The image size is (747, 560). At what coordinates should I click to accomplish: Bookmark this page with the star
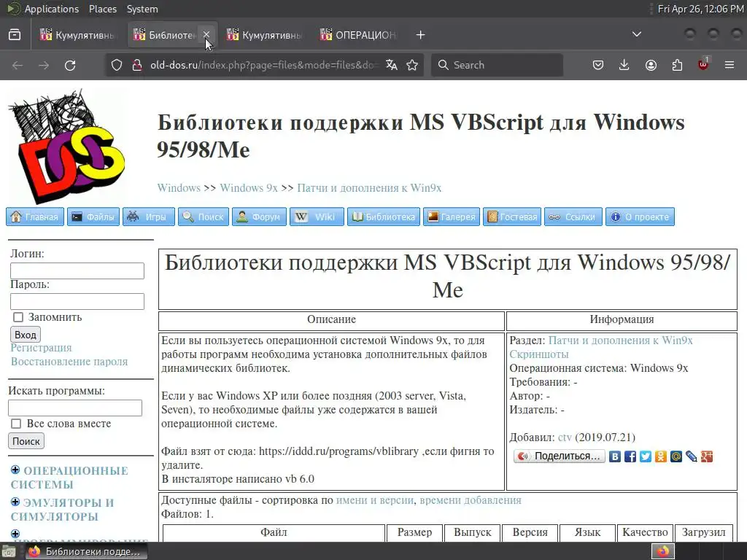(x=412, y=65)
